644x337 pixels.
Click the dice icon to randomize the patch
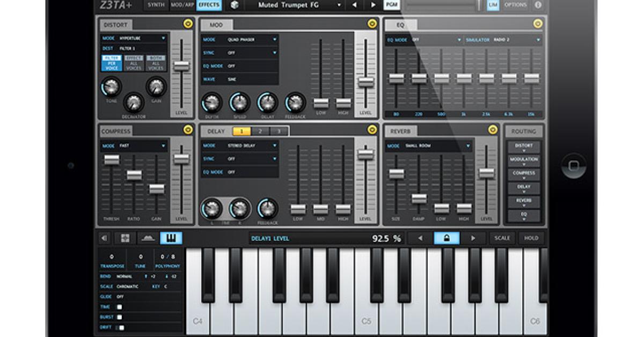click(x=233, y=5)
